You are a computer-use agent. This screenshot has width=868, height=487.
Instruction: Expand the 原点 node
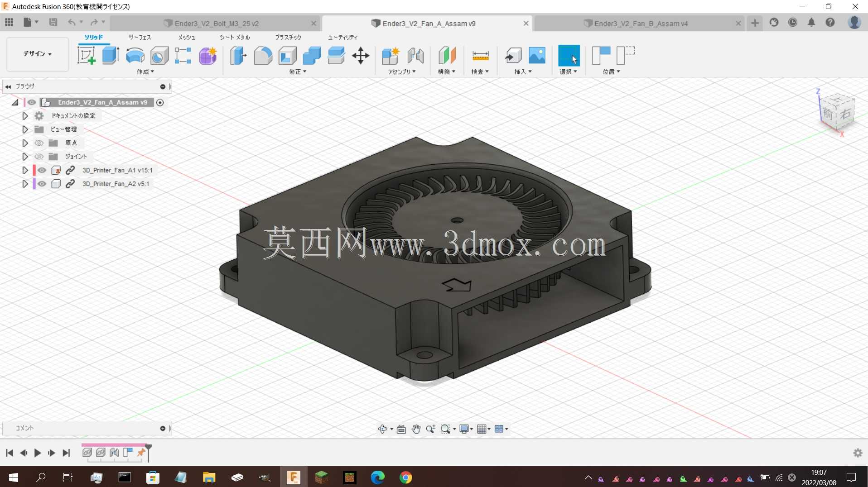tap(25, 143)
